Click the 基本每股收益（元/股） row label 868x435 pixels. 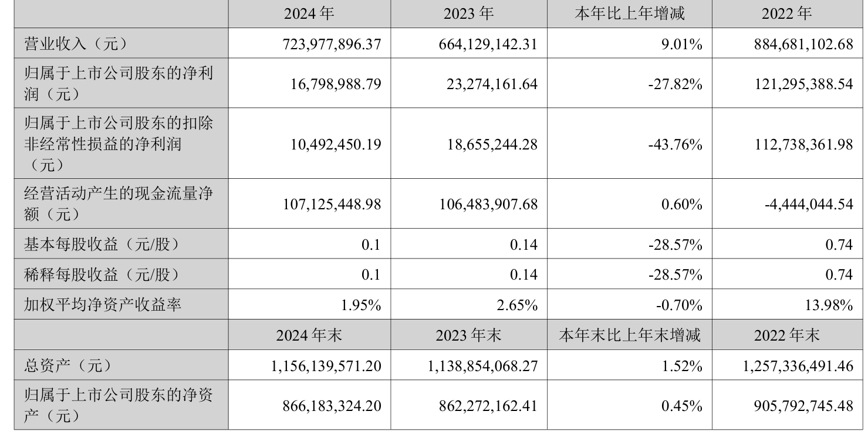pyautogui.click(x=100, y=244)
